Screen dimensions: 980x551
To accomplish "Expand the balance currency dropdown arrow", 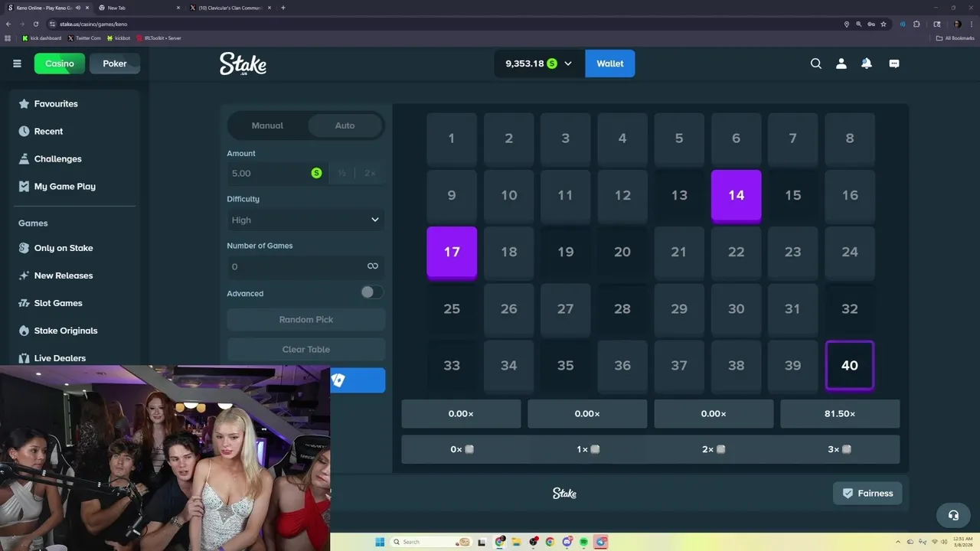I will [x=568, y=64].
